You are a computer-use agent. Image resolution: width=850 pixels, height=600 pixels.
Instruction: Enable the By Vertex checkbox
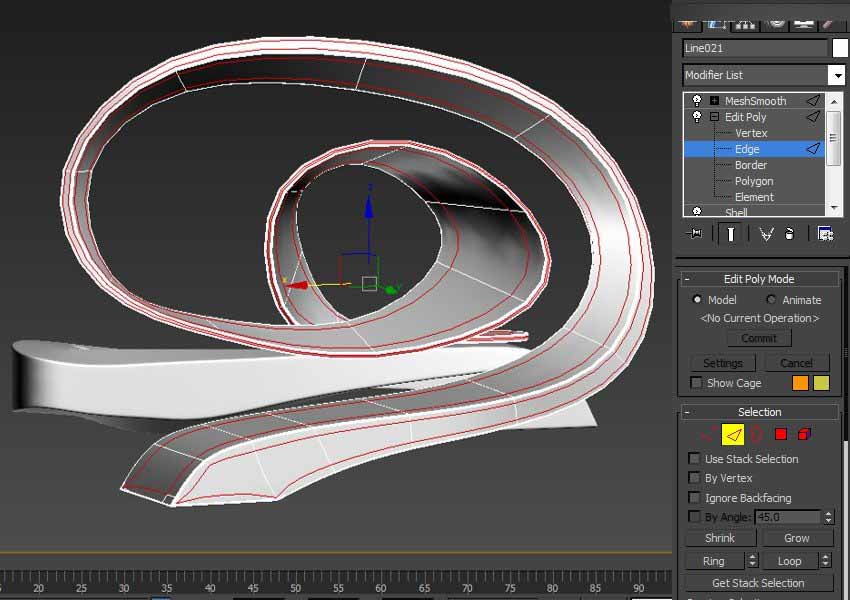[x=694, y=478]
